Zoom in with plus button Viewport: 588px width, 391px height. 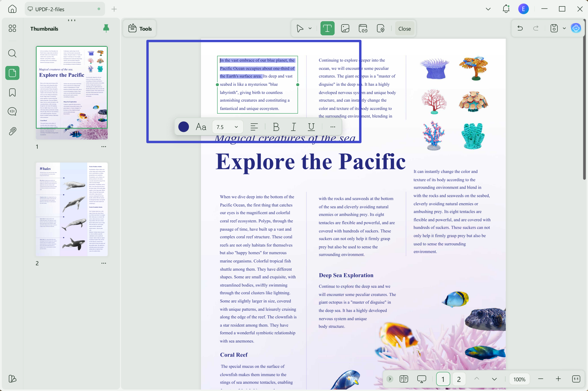(x=558, y=379)
